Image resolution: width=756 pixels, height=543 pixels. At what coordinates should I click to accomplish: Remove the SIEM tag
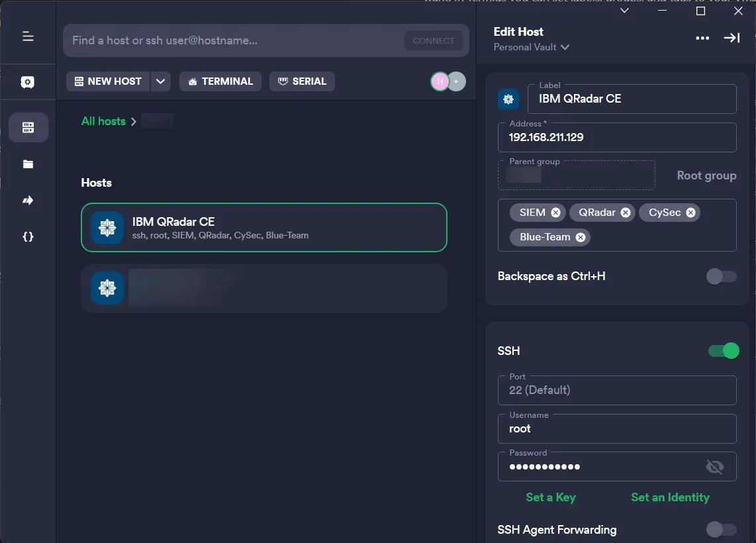tap(555, 213)
